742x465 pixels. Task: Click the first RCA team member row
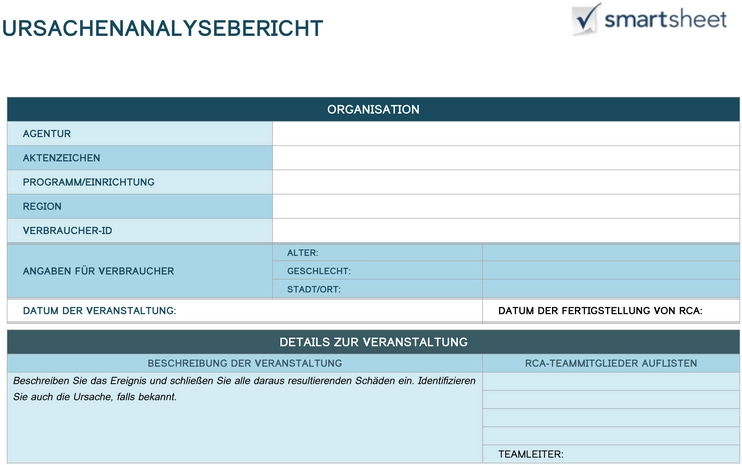pyautogui.click(x=611, y=381)
